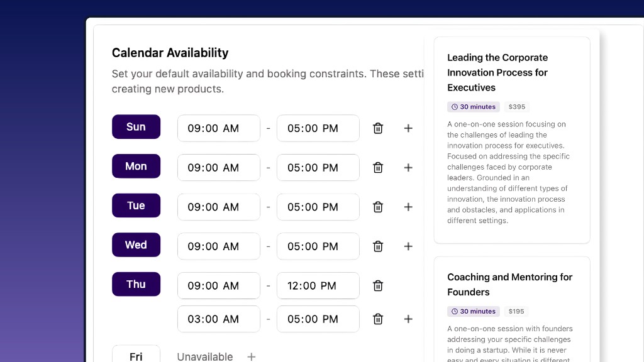This screenshot has width=644, height=362.
Task: Add another time slot for Thursday
Action: (x=408, y=319)
